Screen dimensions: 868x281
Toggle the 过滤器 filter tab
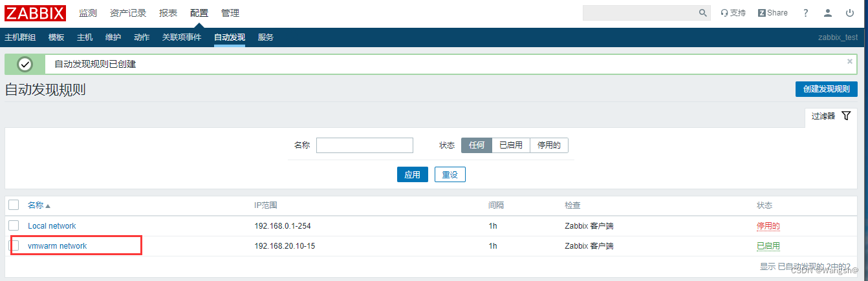click(x=830, y=116)
